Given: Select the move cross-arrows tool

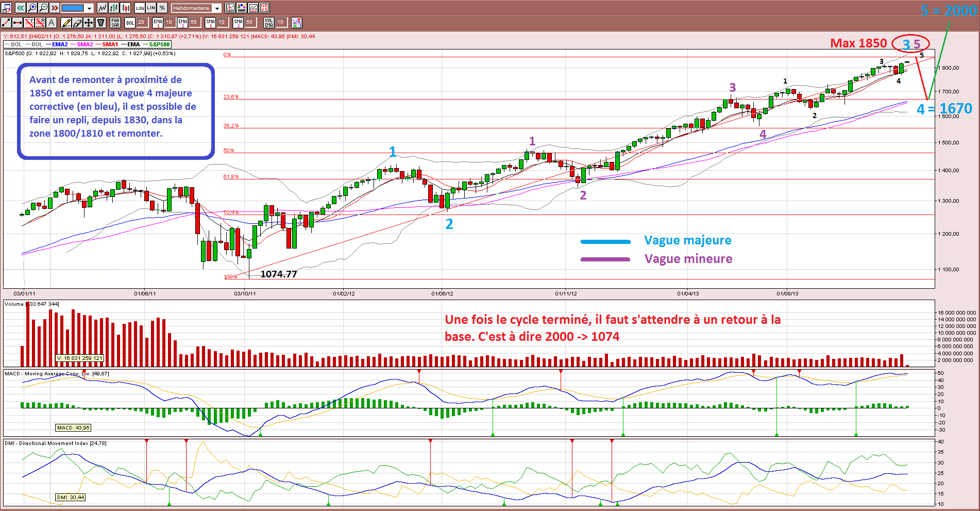Looking at the screenshot, I should (x=89, y=23).
